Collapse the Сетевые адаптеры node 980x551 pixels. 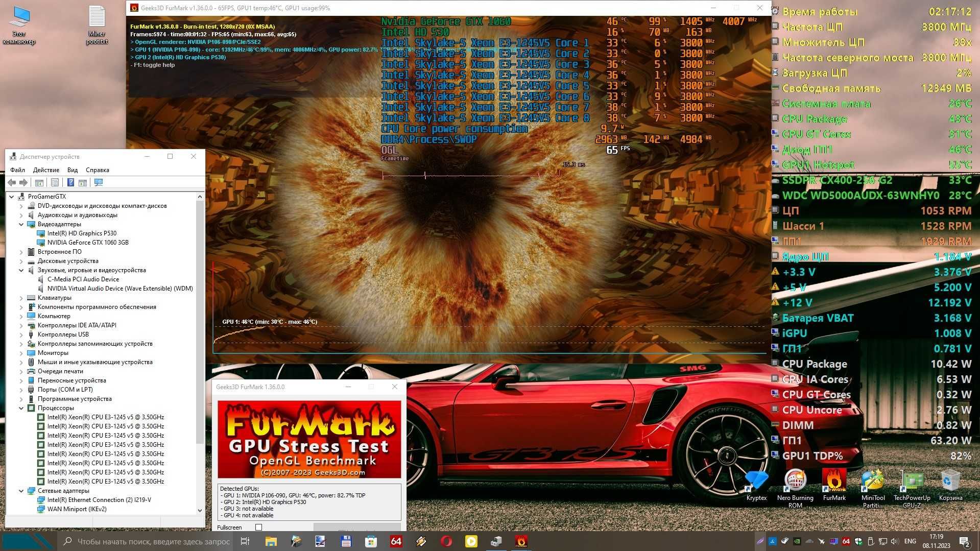[x=21, y=491]
